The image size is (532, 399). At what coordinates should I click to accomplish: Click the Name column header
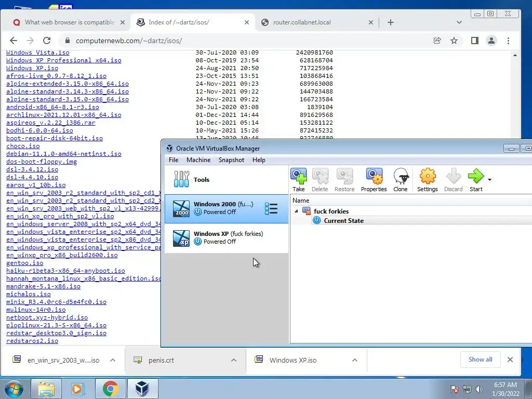[411, 201]
